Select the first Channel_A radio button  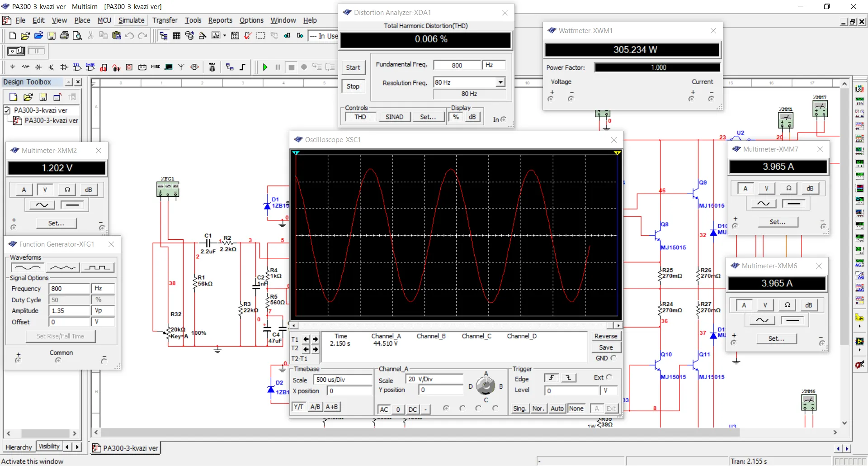(446, 408)
